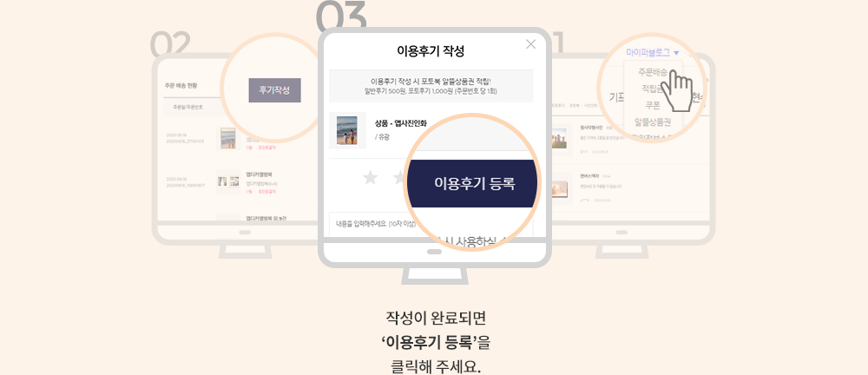868x375 pixels.
Task: Expand the 마이퍼블로그 dropdown
Action: tap(653, 53)
